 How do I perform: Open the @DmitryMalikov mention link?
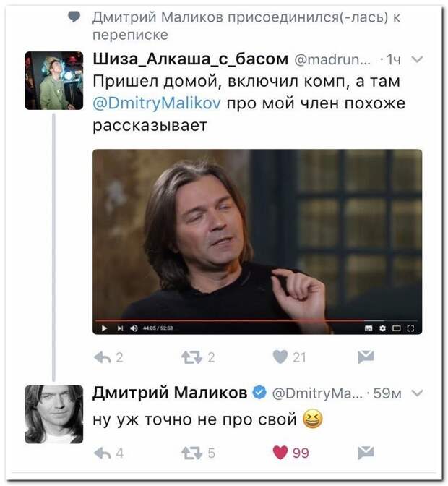click(x=157, y=103)
